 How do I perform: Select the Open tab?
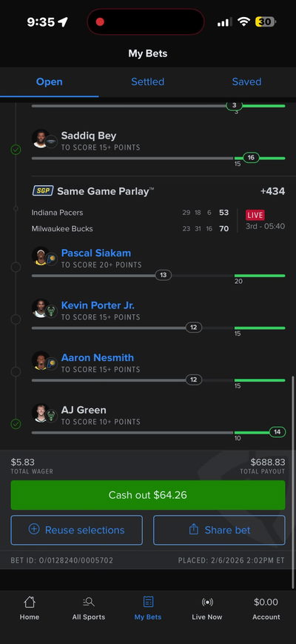[x=49, y=82]
